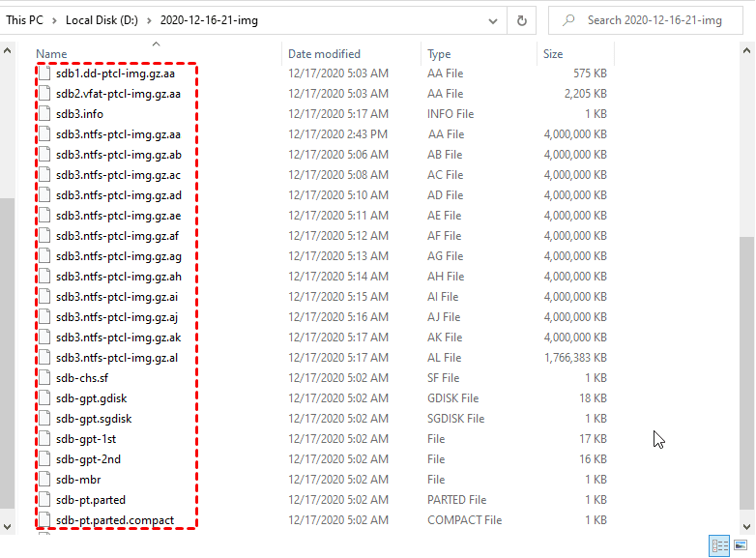
Task: Switch to large icons view in status bar
Action: tap(741, 546)
